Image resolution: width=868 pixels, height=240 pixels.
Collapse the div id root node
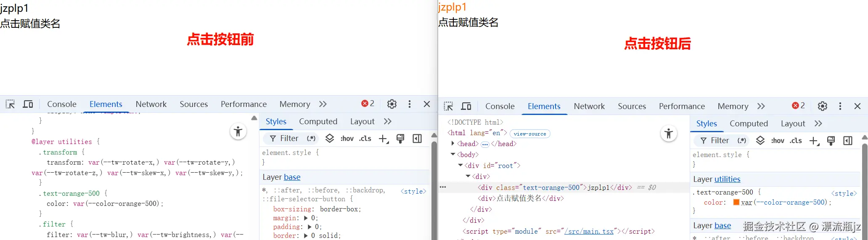click(x=460, y=165)
